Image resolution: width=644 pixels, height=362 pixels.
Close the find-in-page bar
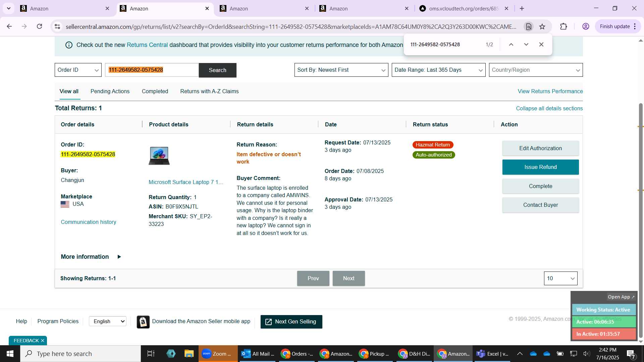tap(541, 44)
